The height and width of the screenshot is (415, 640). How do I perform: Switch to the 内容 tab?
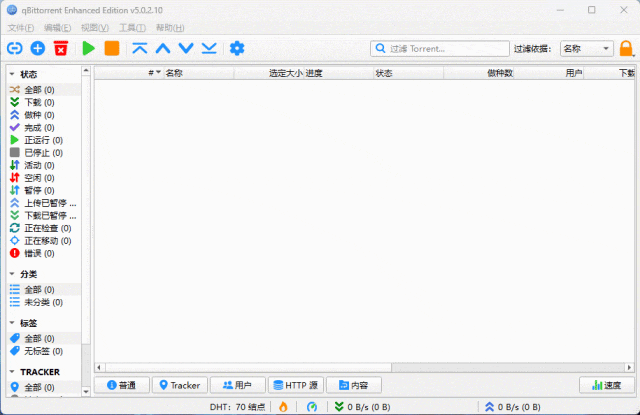(354, 385)
